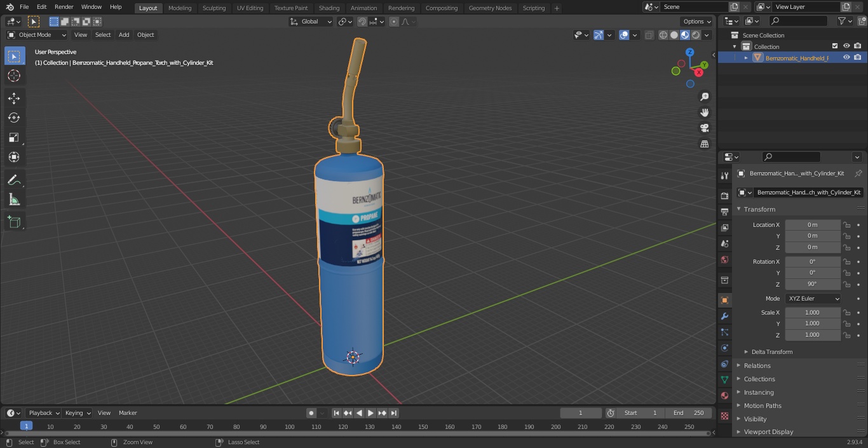Click the frame 1 playhead marker
Screen dimensions: 868x448
pos(26,426)
